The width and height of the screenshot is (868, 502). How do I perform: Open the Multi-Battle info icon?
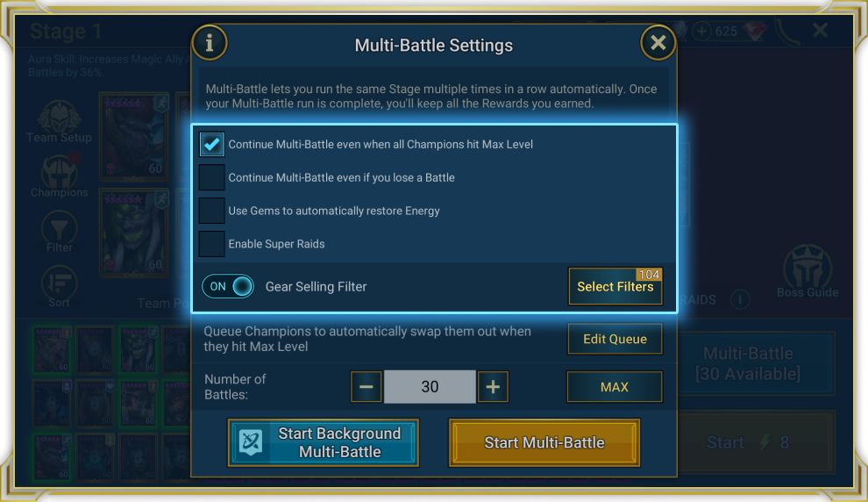coord(210,43)
